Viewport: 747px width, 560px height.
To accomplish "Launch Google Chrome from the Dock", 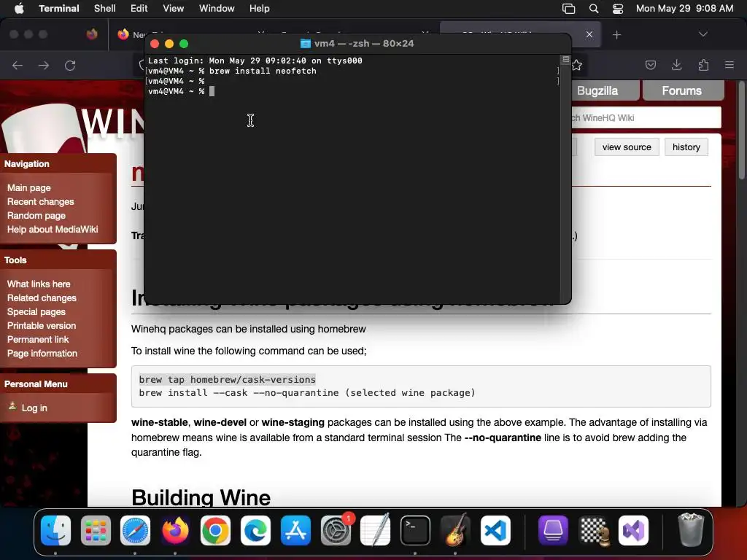I will 215,531.
